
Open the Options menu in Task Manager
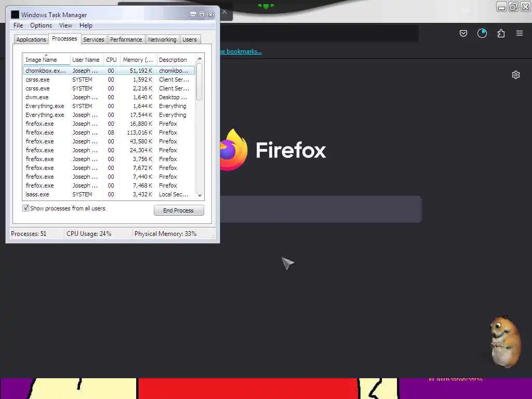(x=41, y=25)
